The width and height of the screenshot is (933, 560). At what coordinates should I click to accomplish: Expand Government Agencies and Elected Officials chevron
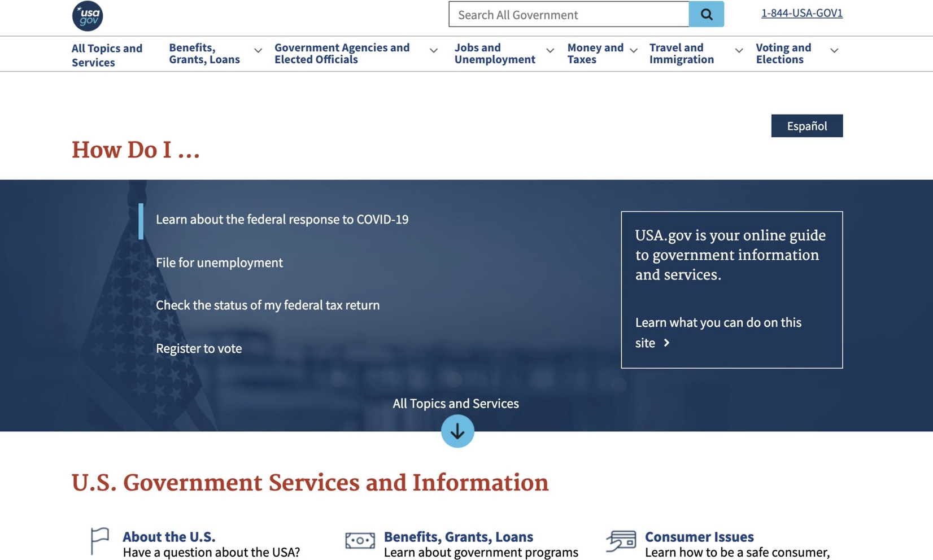(x=434, y=51)
